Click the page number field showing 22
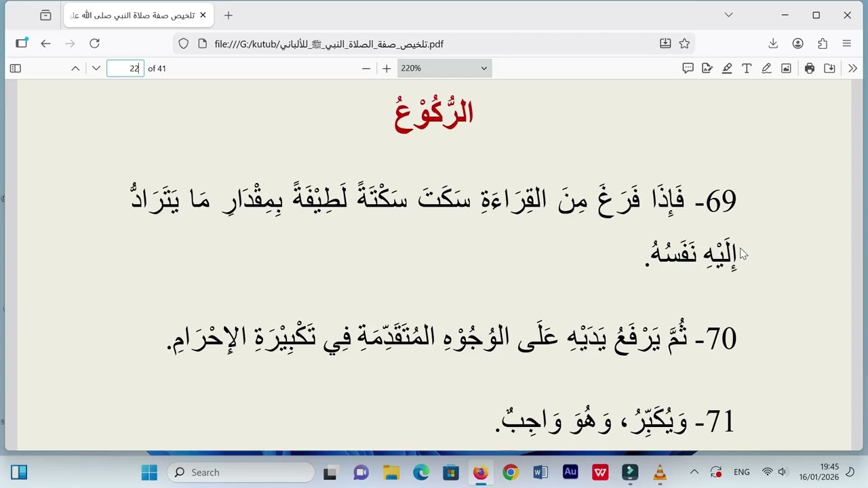Viewport: 868px width, 488px height. coord(125,68)
